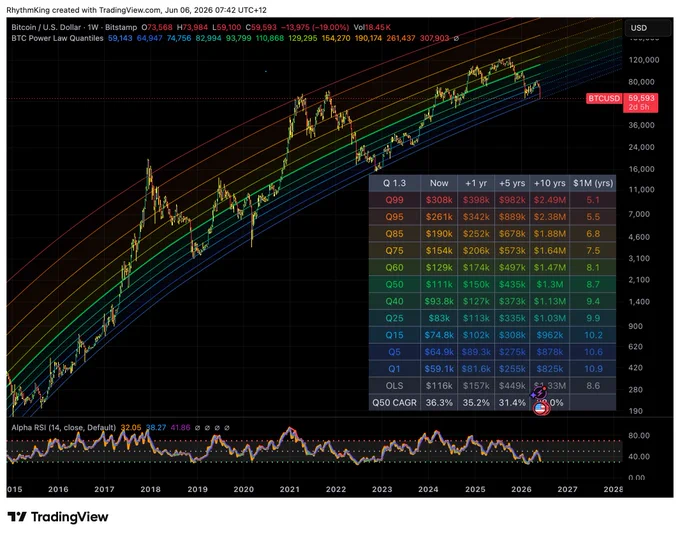This screenshot has height=536, width=680.
Task: Open the USD currency selector
Action: (x=647, y=28)
